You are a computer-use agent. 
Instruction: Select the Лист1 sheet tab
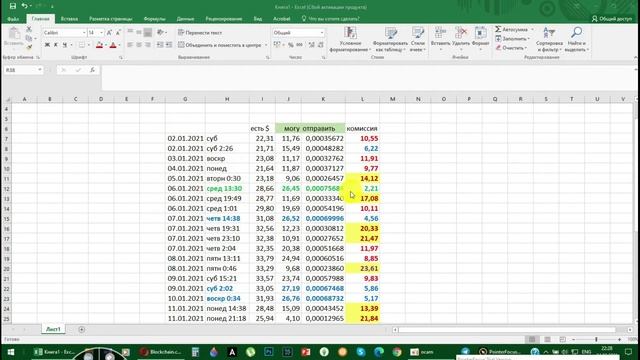tap(53, 329)
